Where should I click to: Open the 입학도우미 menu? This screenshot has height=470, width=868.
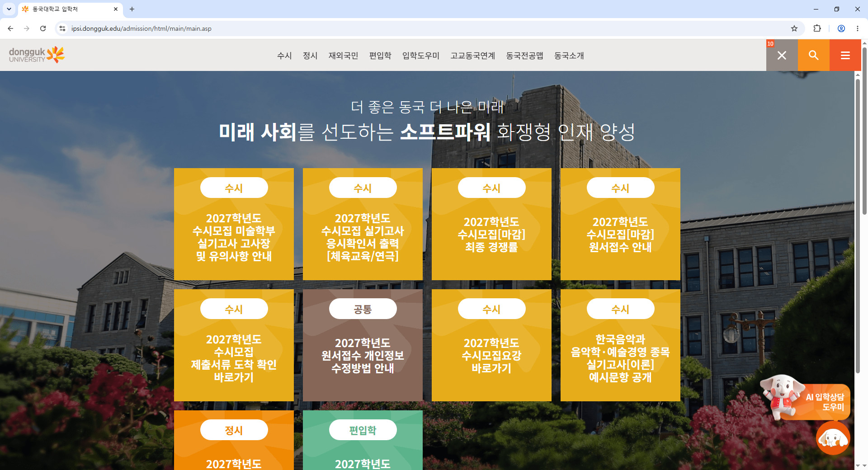[x=421, y=56]
